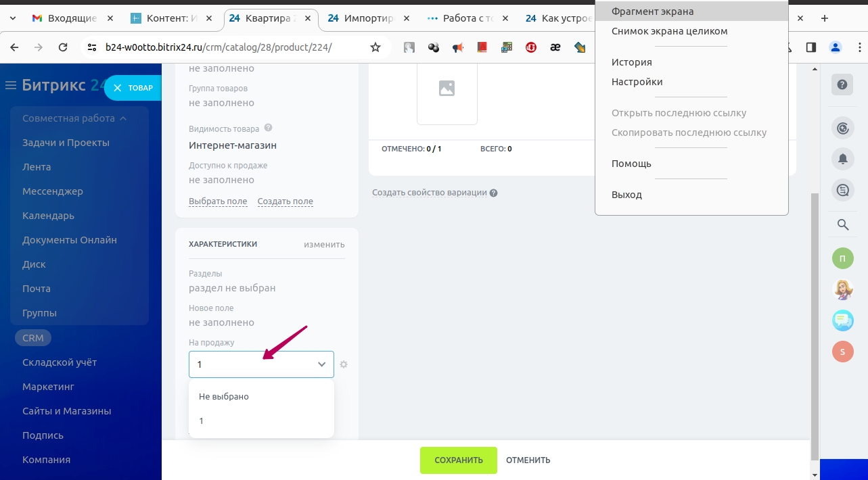The image size is (868, 480).
Task: Open CRM in the left sidebar
Action: point(33,338)
